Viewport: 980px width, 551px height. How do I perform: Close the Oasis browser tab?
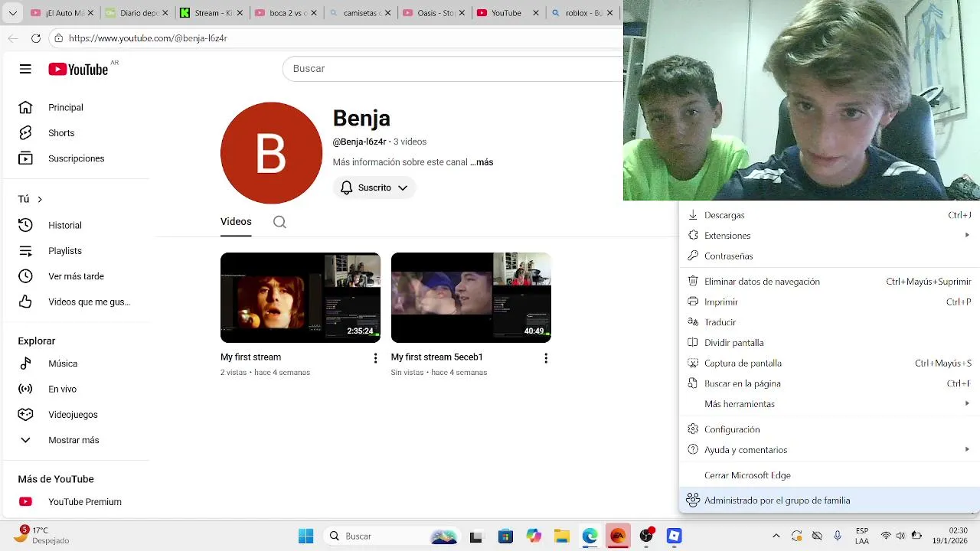tap(462, 13)
